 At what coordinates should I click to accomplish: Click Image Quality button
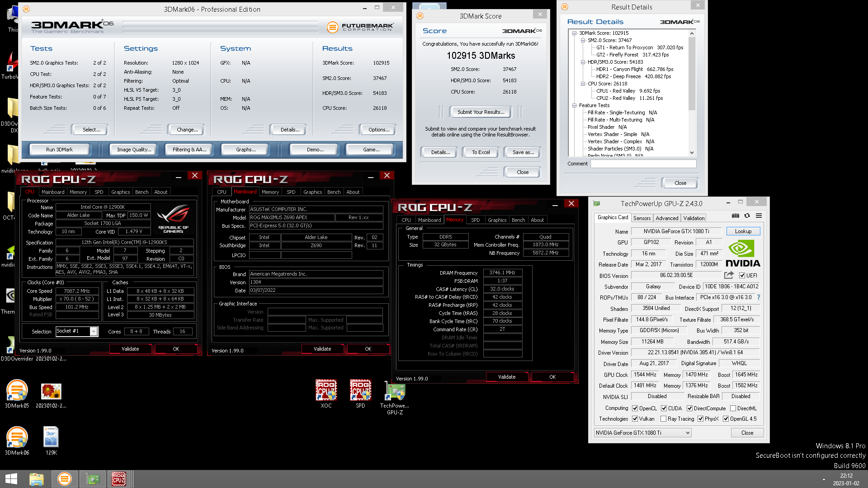tap(134, 150)
